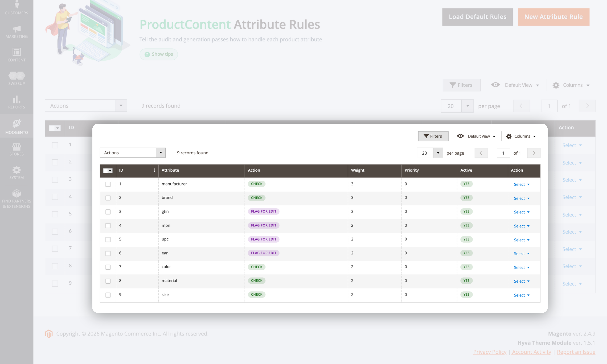This screenshot has width=607, height=364.
Task: Open the Account Activity link
Action: (531, 352)
